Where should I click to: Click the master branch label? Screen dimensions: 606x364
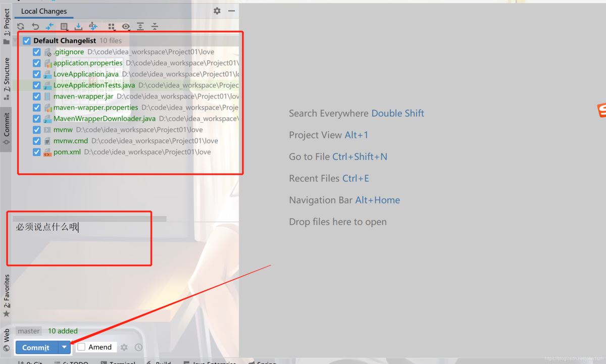[29, 331]
